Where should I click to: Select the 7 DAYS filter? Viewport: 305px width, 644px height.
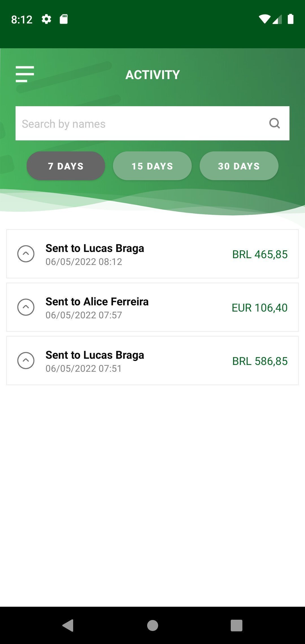pos(66,166)
